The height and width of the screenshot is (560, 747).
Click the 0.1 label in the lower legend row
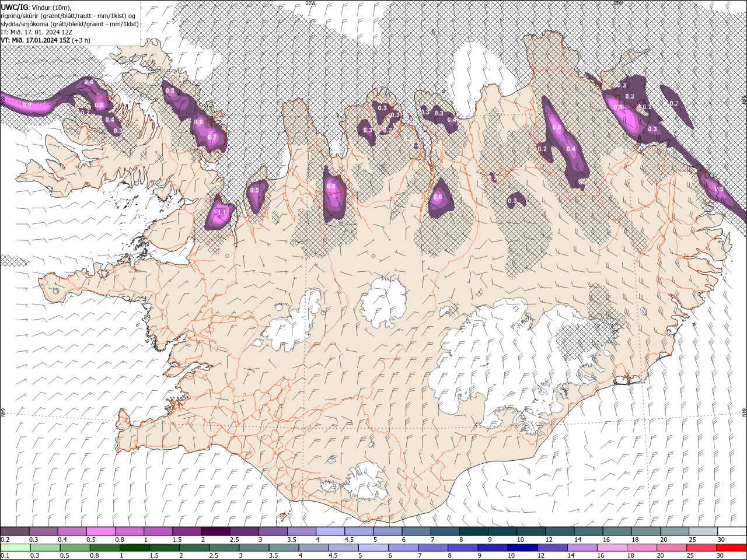coord(5,556)
